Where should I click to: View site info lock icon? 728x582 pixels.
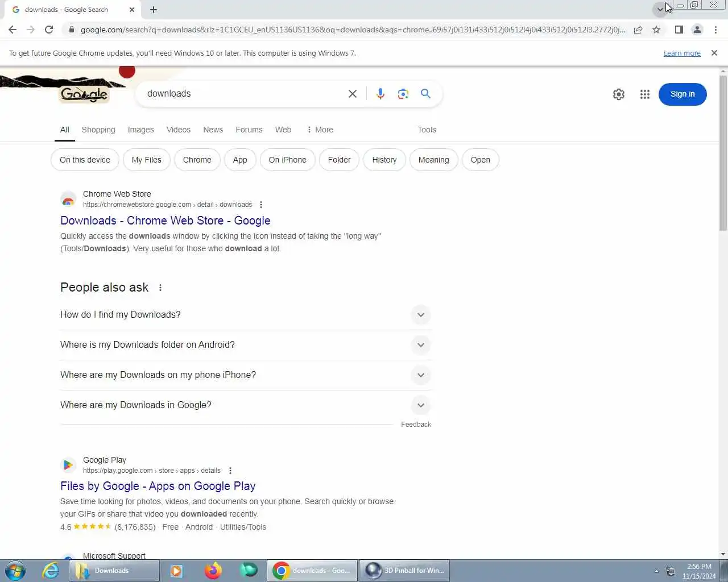click(71, 30)
